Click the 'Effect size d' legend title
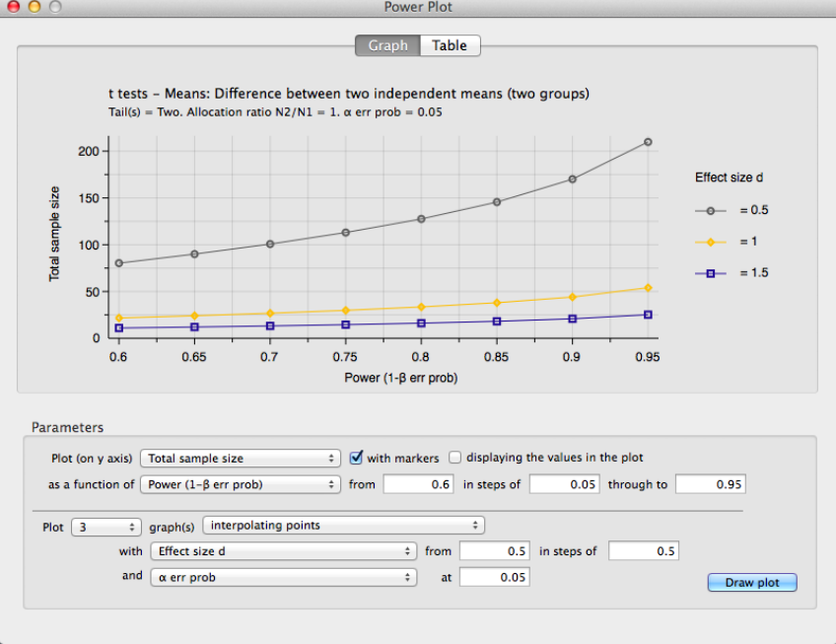The image size is (836, 644). pyautogui.click(x=729, y=178)
